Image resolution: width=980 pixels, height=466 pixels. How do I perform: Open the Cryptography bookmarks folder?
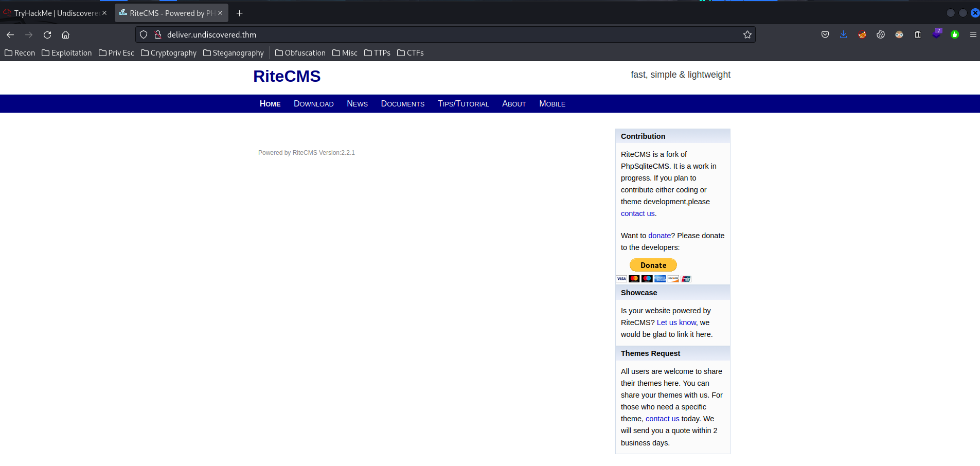pos(169,53)
